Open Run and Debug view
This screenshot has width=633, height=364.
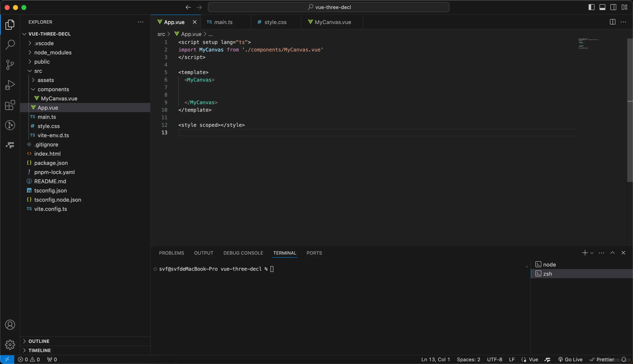pos(10,85)
